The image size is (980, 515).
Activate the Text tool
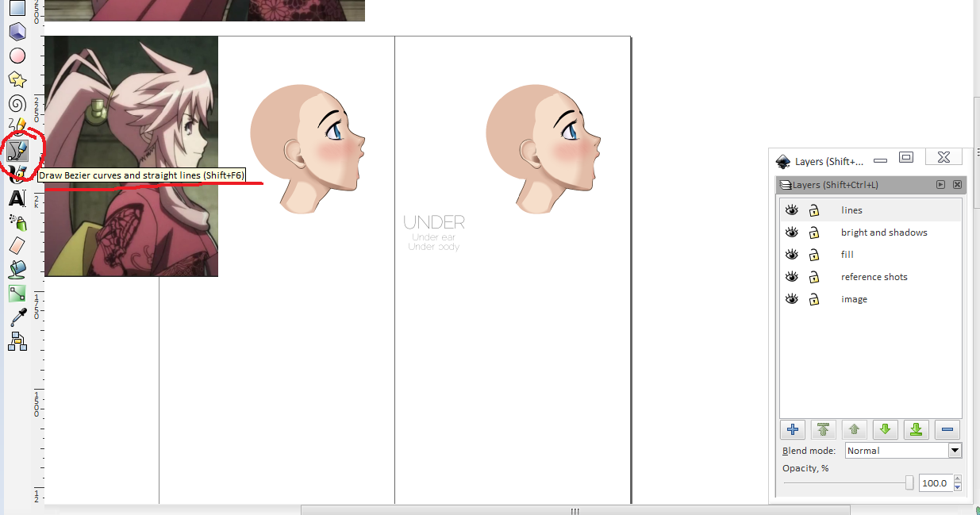click(x=17, y=198)
